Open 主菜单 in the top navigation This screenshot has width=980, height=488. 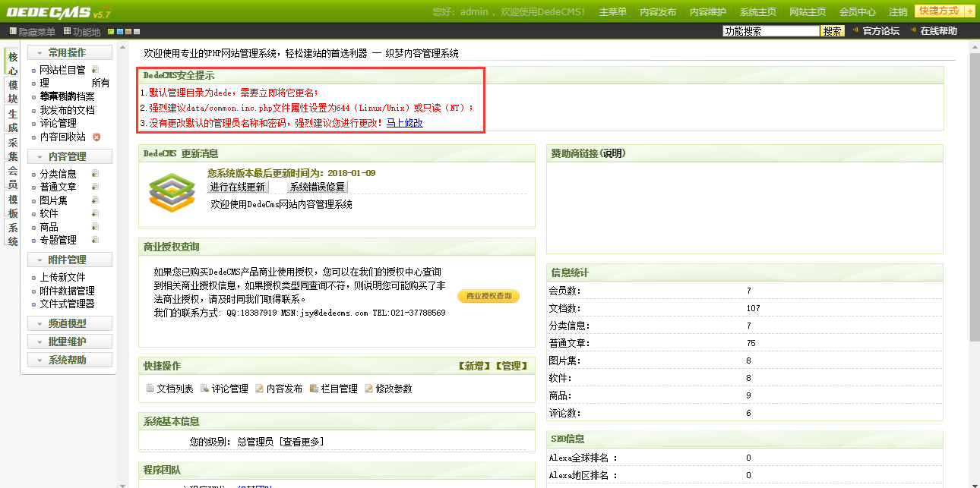point(612,12)
